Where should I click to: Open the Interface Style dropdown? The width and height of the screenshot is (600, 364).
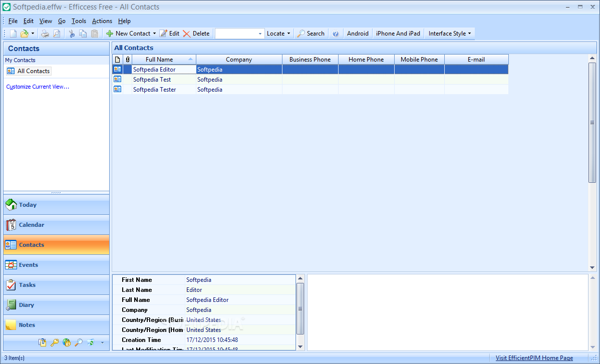pyautogui.click(x=450, y=34)
